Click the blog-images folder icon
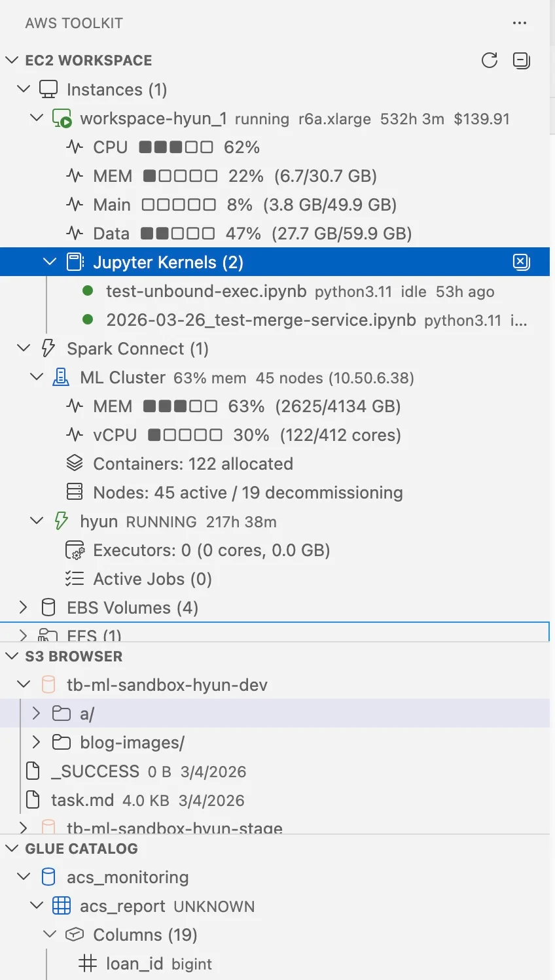 (x=62, y=743)
